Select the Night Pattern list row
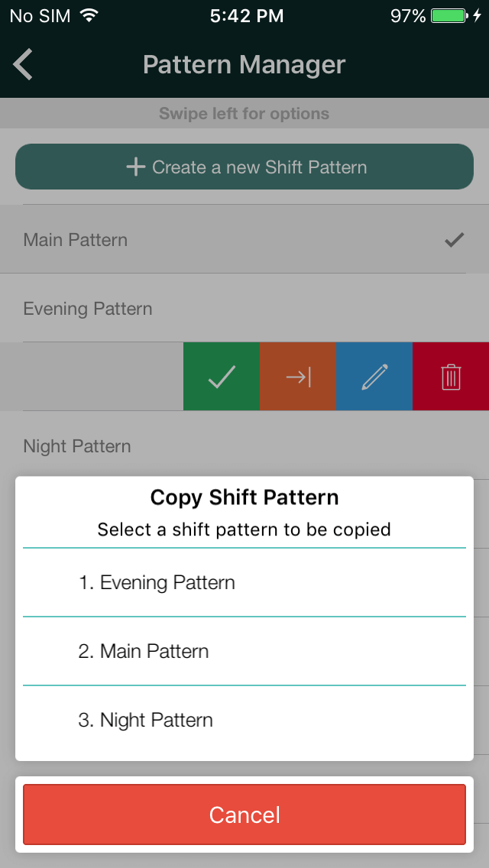 click(244, 445)
